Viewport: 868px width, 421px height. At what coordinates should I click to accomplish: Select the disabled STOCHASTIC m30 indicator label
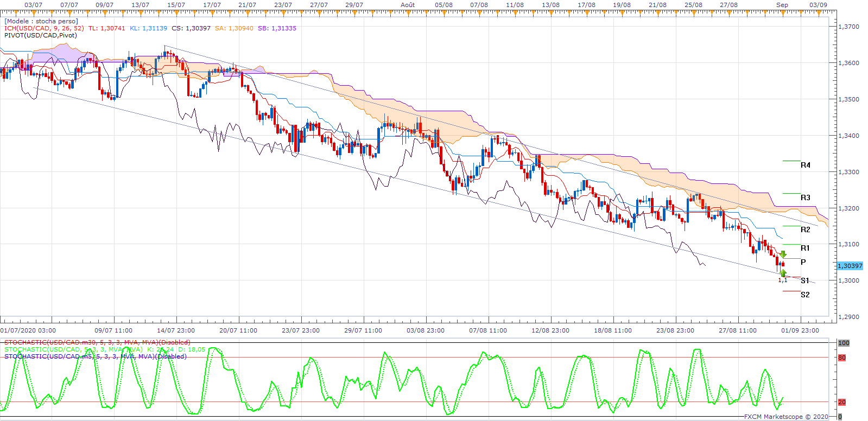tap(97, 342)
